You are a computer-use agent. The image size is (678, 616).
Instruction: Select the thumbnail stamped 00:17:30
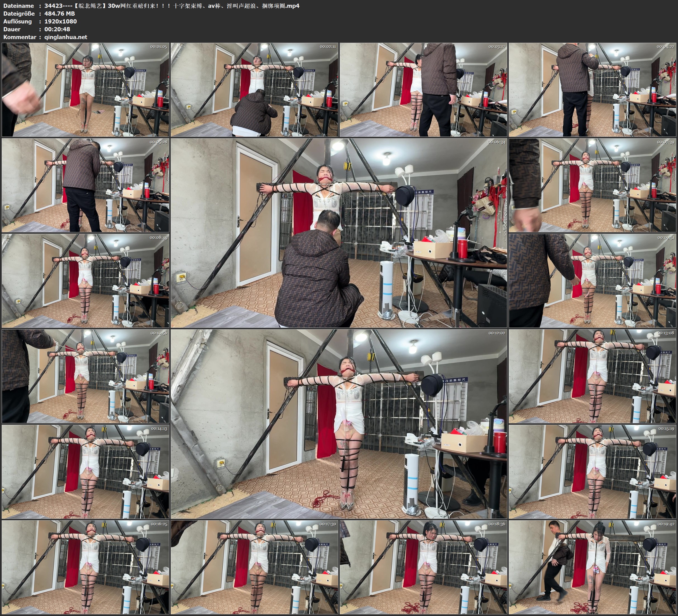tap(254, 567)
